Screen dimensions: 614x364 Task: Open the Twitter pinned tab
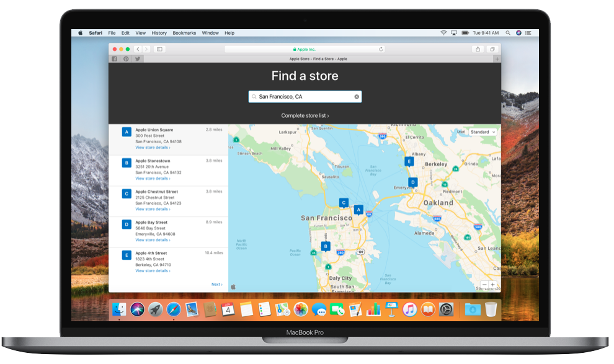(x=138, y=59)
